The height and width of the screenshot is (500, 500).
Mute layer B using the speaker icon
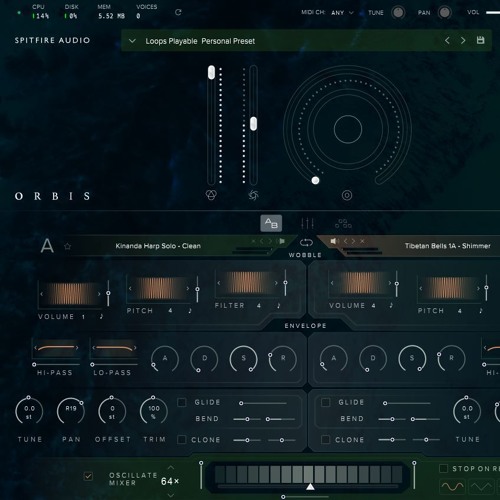(x=334, y=241)
